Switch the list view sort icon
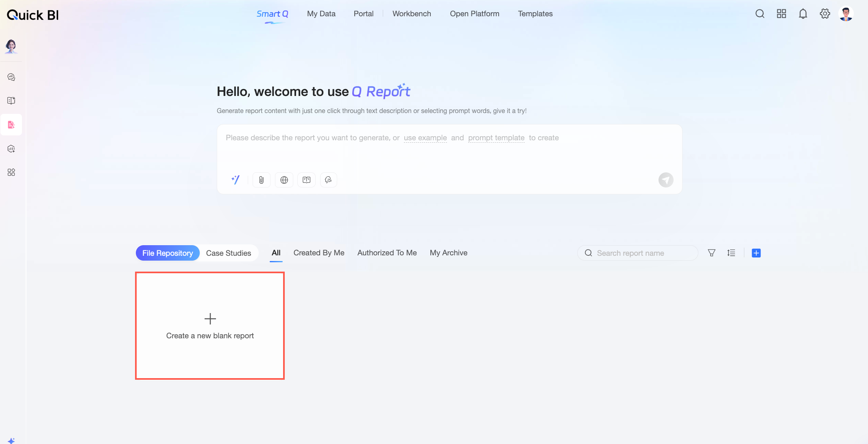 pos(731,253)
